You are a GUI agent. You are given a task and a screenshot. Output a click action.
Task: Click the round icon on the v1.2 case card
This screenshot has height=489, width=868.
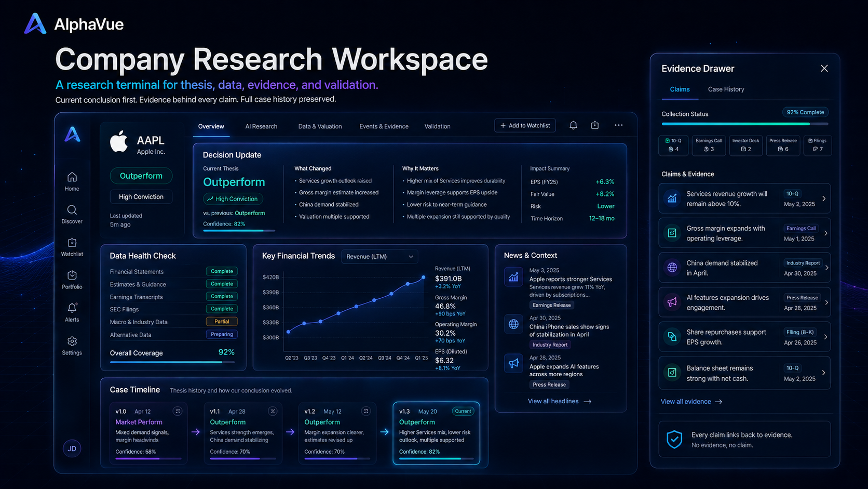pos(366,411)
